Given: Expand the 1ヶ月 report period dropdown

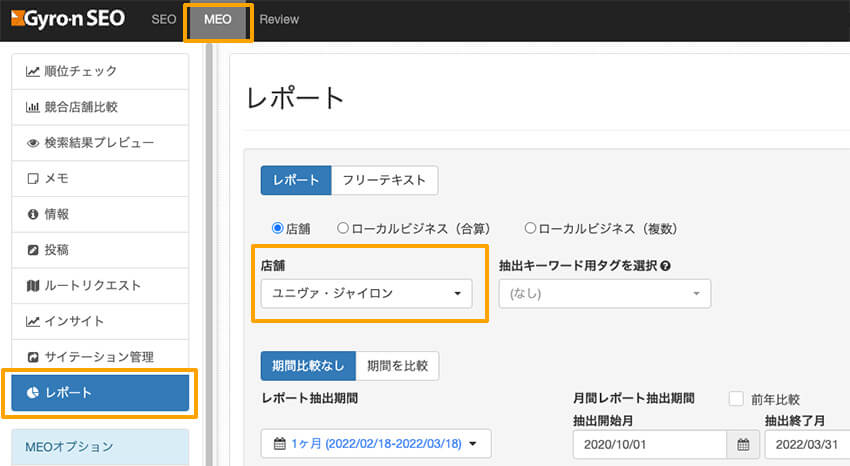Looking at the screenshot, I should tap(375, 444).
